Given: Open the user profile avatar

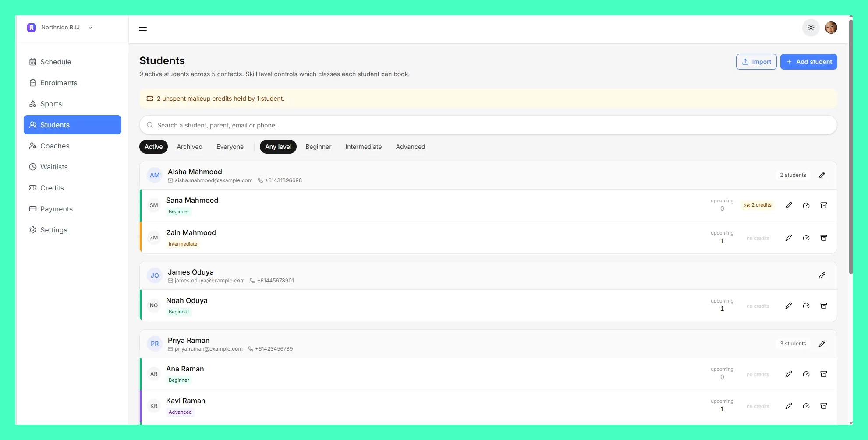Looking at the screenshot, I should 831,28.
